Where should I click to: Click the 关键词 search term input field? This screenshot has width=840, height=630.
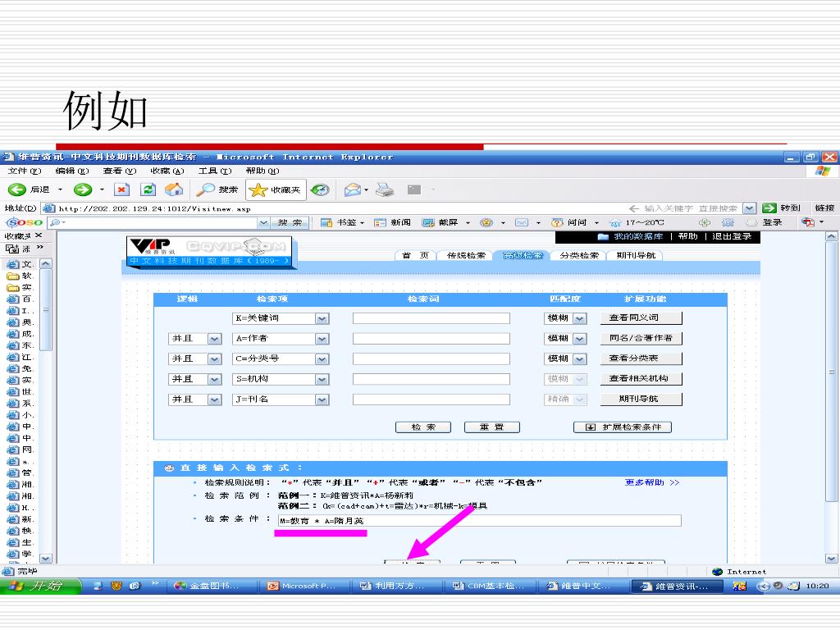coord(431,318)
